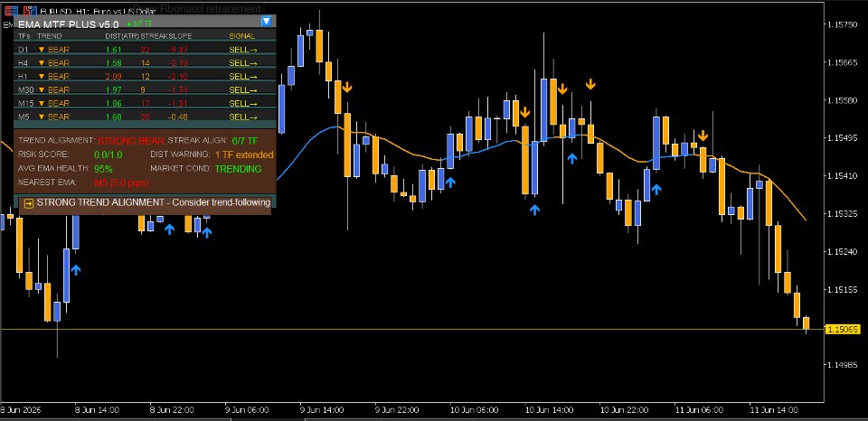This screenshot has height=421, width=868.
Task: Click the H4 streak value 14
Action: click(145, 63)
